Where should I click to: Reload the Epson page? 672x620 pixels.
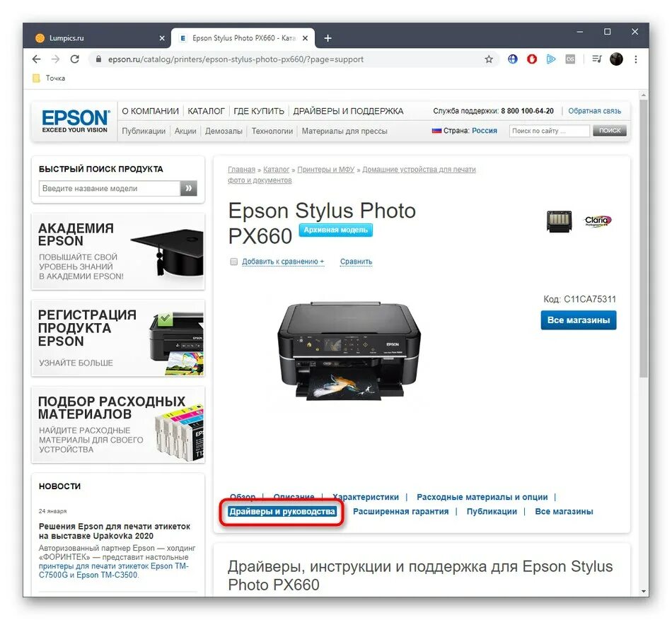tap(74, 59)
